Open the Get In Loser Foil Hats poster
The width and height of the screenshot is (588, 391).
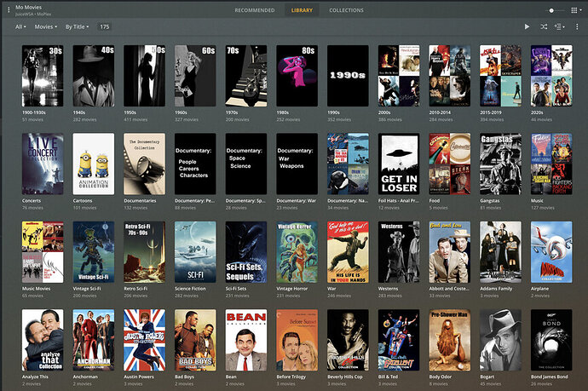click(x=399, y=164)
